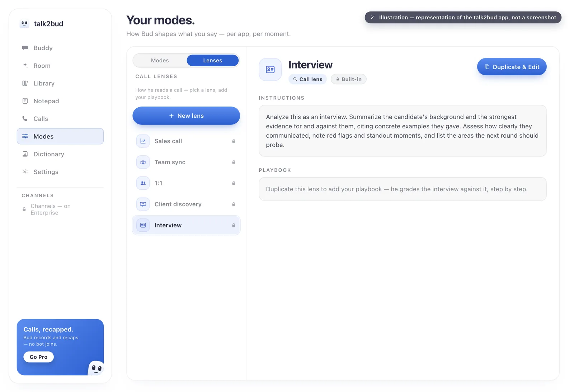574x392 pixels.
Task: Click the lock icon on Client discovery row
Action: pos(234,204)
